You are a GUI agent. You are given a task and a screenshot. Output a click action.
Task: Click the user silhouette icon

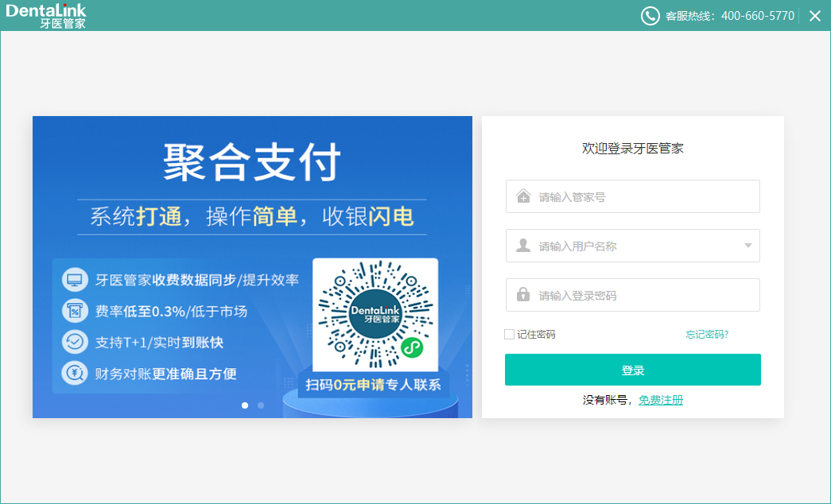coord(523,246)
